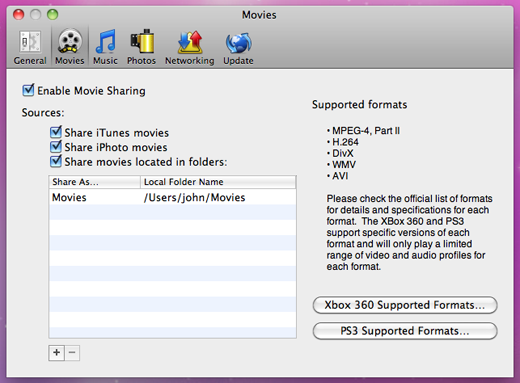Open the General preferences pane

pyautogui.click(x=30, y=47)
